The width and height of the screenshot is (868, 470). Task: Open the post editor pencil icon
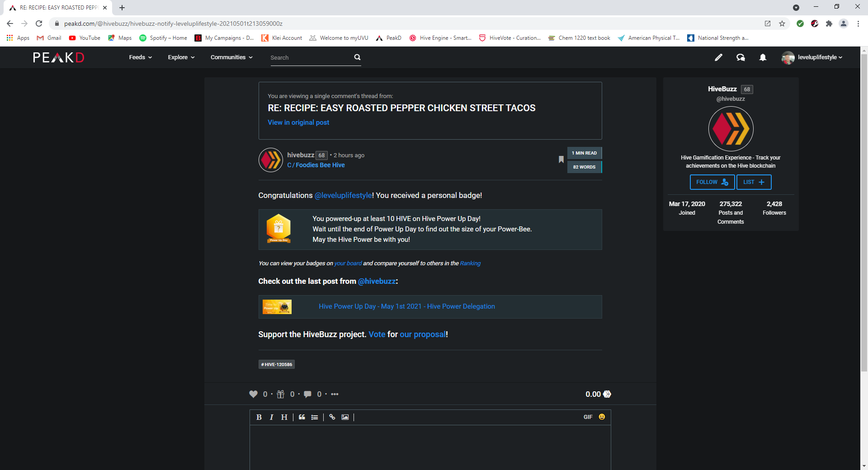[718, 57]
